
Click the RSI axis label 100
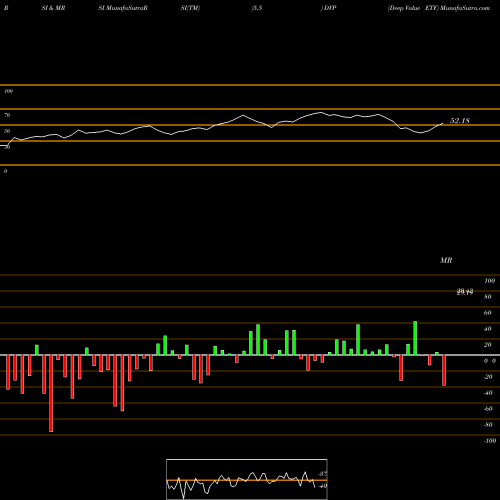click(8, 91)
